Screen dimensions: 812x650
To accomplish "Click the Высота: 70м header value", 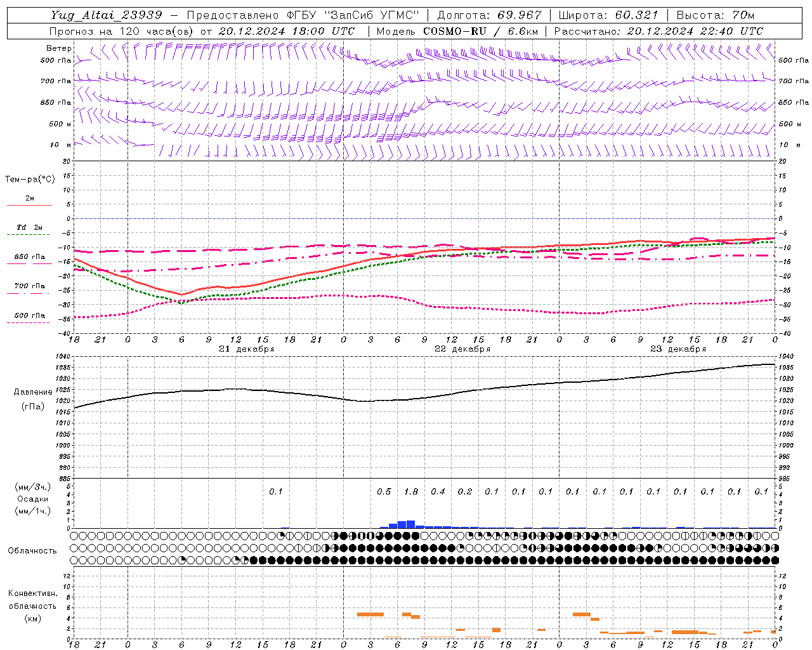I will click(x=715, y=15).
